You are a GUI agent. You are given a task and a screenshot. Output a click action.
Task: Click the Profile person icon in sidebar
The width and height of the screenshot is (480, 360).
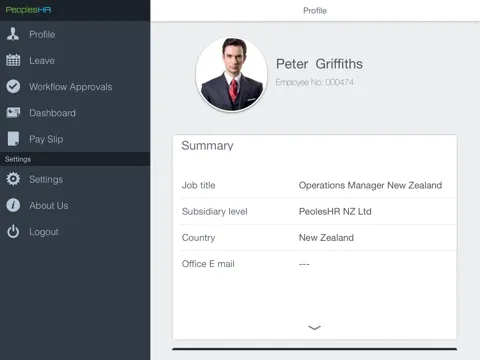13,34
